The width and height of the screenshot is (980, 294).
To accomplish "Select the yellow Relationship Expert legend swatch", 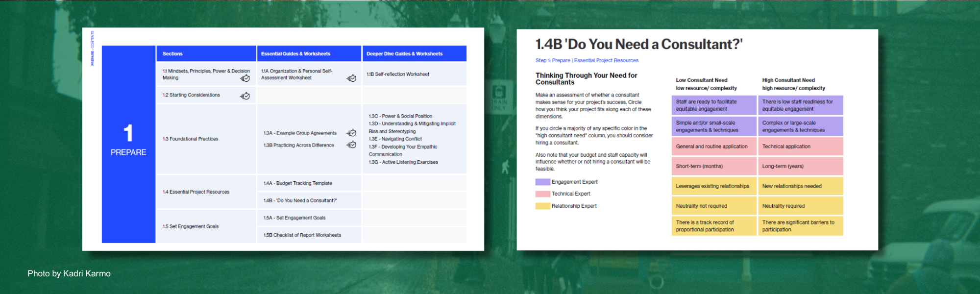I will coord(542,206).
